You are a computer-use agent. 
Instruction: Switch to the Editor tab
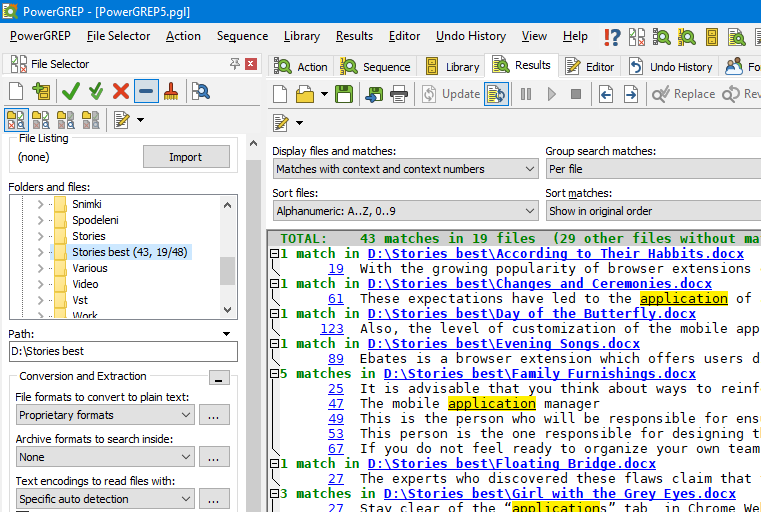(x=590, y=66)
